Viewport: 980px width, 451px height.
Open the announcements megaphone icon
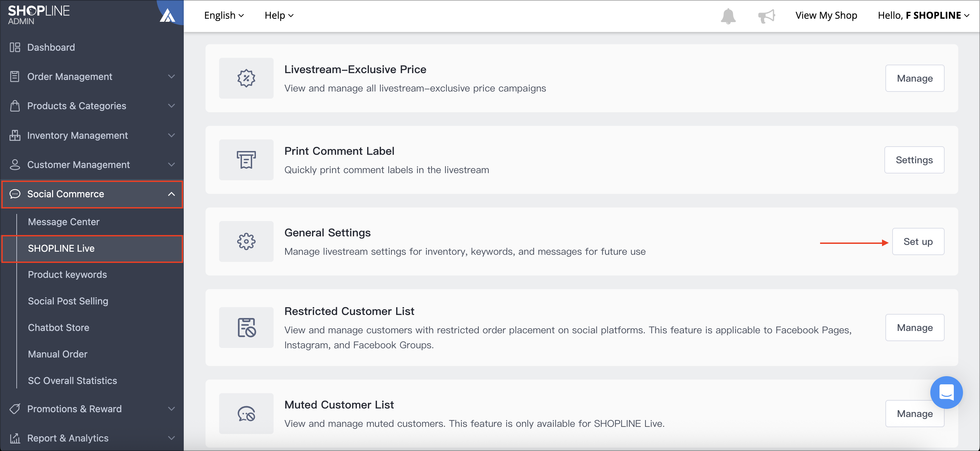pos(766,16)
